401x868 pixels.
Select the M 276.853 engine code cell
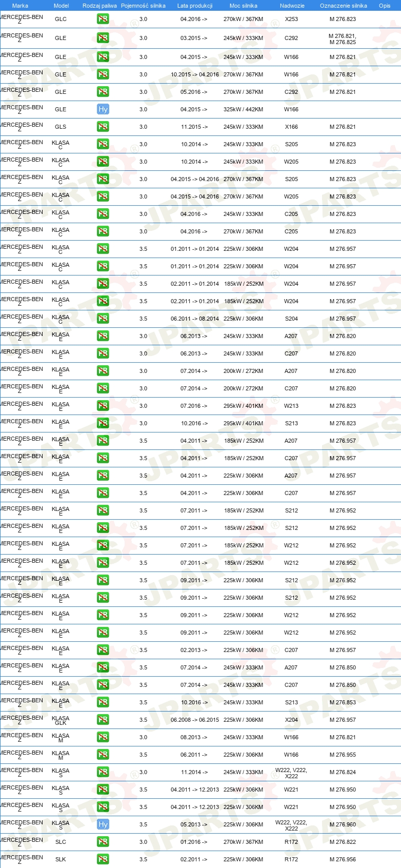pyautogui.click(x=343, y=702)
